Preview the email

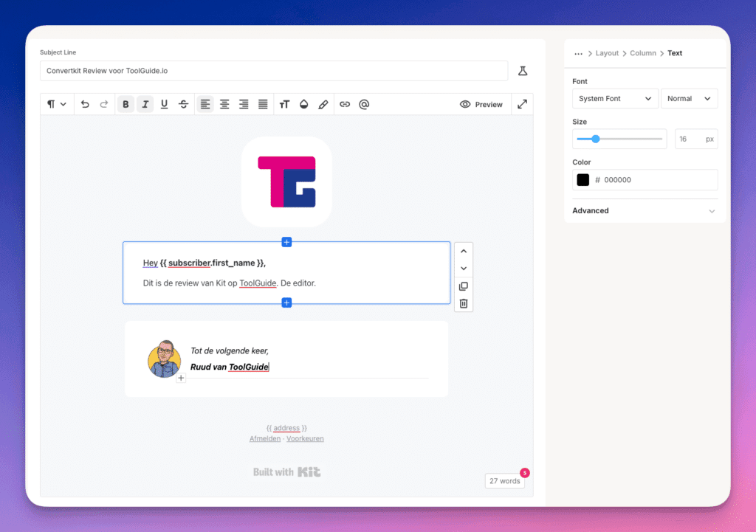click(x=481, y=104)
